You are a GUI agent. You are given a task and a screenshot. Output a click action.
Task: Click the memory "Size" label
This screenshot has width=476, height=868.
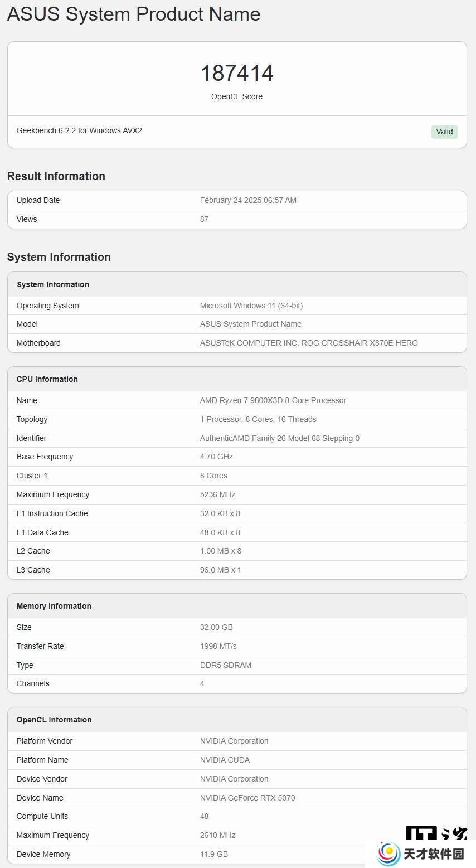24,627
